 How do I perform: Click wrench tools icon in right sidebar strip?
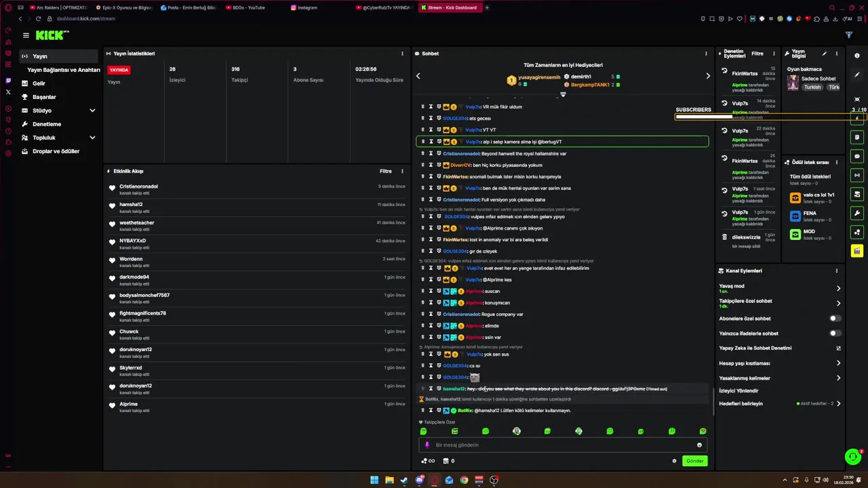coord(857,213)
